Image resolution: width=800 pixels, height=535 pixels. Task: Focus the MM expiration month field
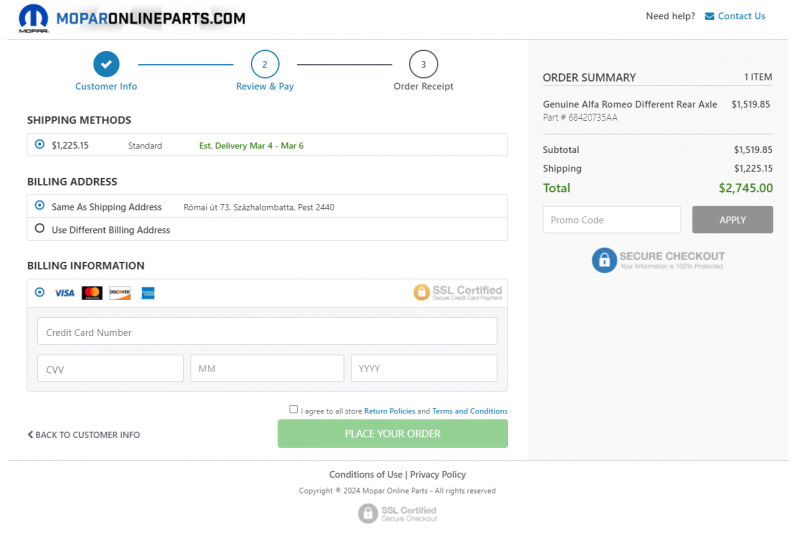click(267, 368)
